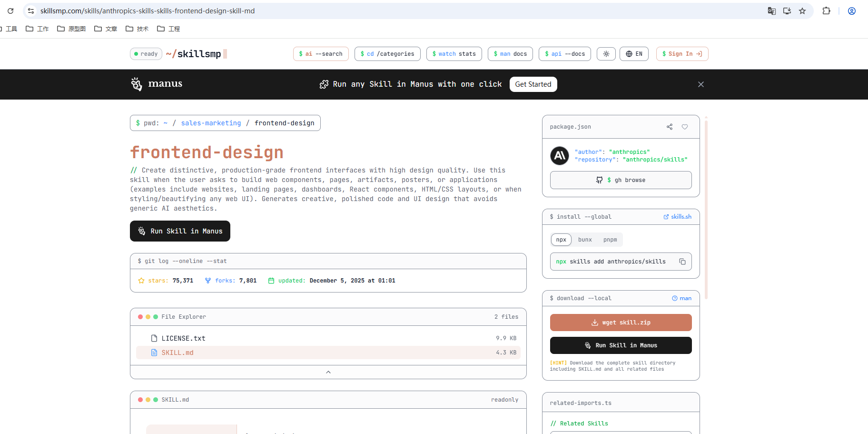Open man docs from top navigation
The width and height of the screenshot is (868, 434).
coord(510,53)
